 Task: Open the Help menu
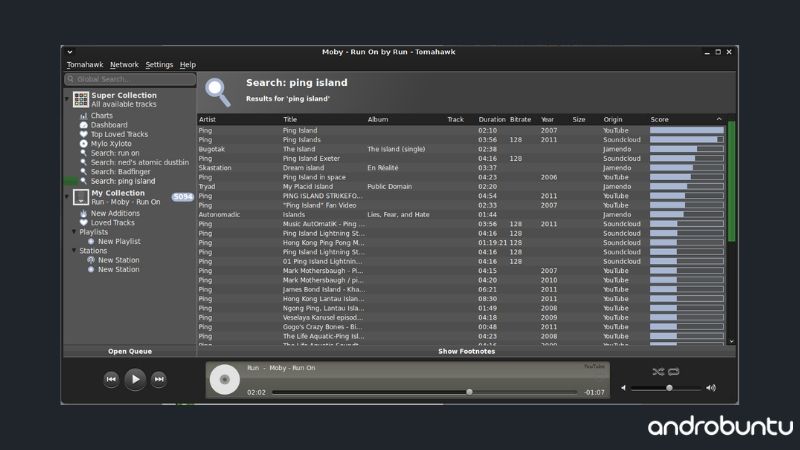[188, 65]
